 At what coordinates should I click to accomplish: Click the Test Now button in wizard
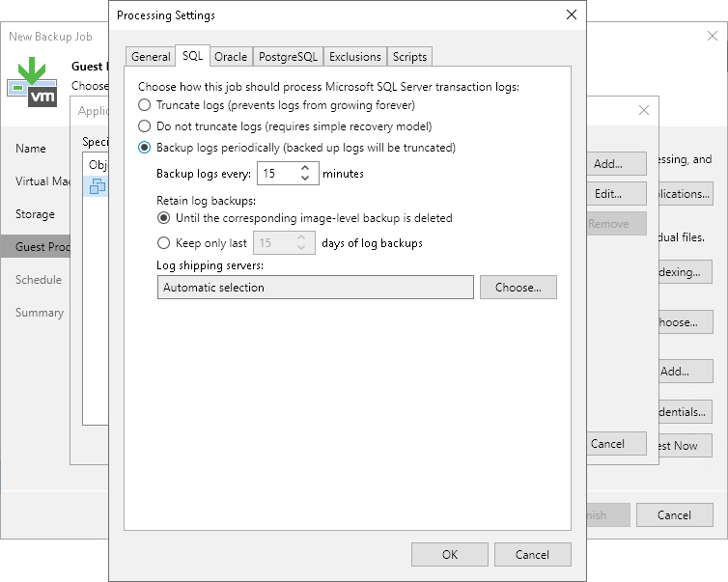(x=686, y=446)
